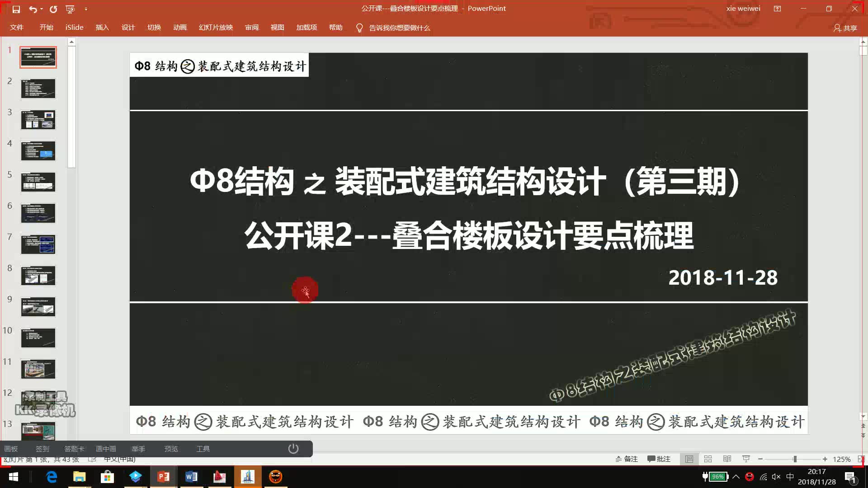Adjust the zoom slider
This screenshot has height=488, width=868.
click(795, 459)
